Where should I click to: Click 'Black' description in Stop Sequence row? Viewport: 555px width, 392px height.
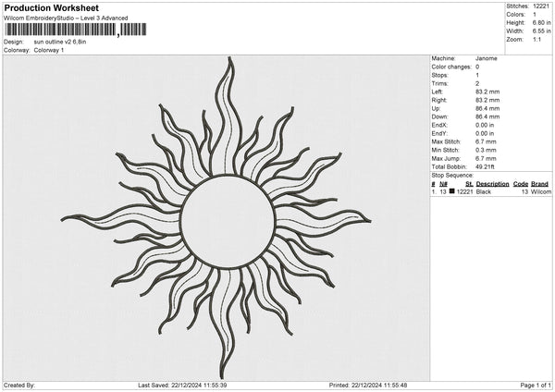(x=484, y=191)
